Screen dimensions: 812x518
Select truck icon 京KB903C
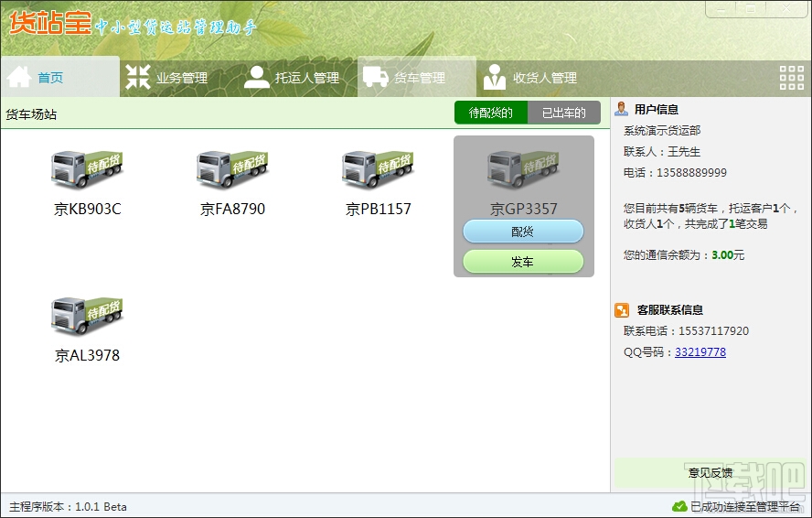(x=87, y=169)
